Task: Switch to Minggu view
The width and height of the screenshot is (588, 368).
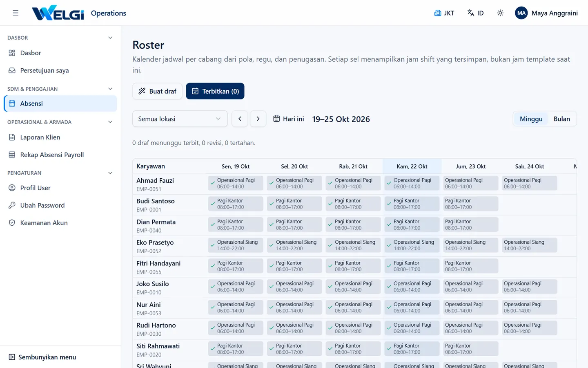Action: click(x=531, y=119)
